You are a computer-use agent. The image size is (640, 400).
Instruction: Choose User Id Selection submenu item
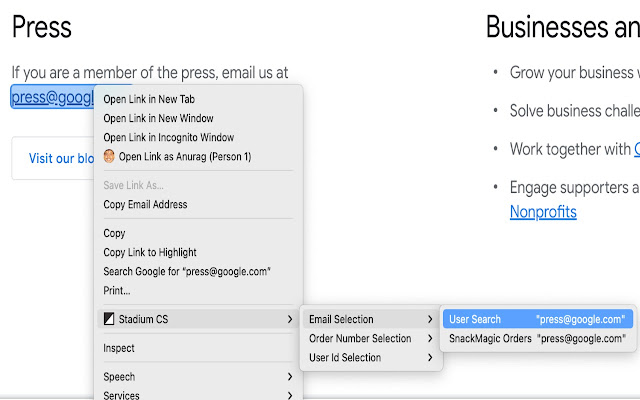pos(371,358)
